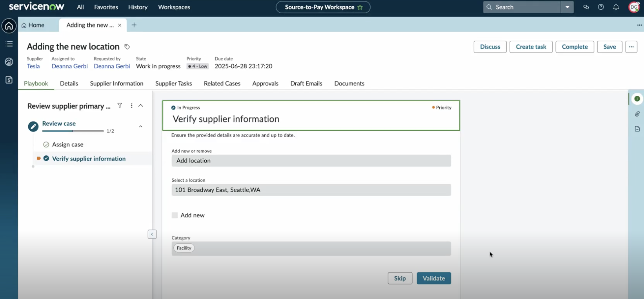Open the search scope dropdown arrow

coord(567,7)
